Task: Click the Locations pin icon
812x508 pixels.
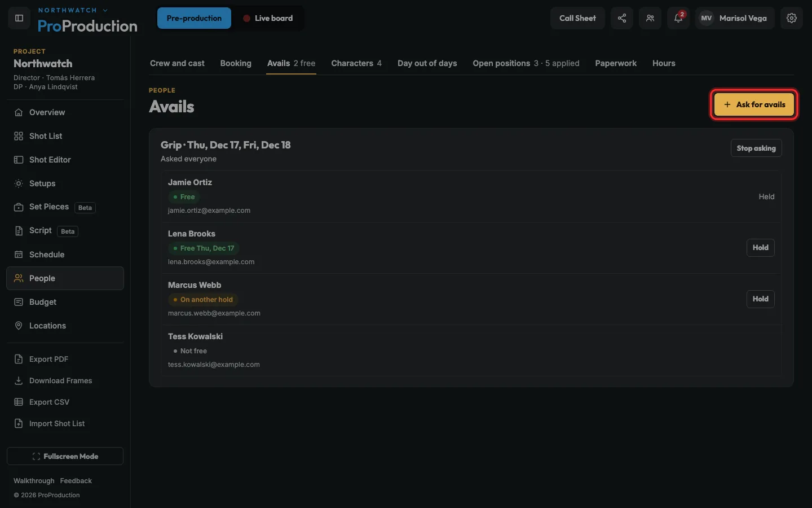Action: point(19,326)
